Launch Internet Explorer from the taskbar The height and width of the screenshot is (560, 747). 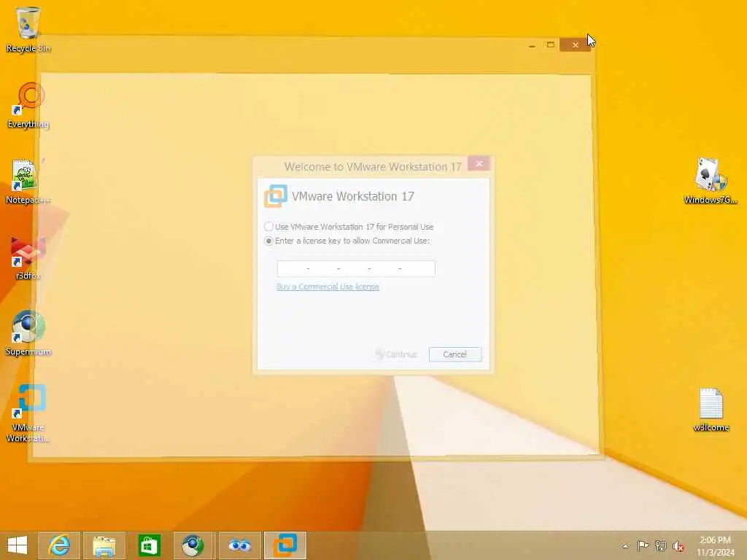point(58,545)
